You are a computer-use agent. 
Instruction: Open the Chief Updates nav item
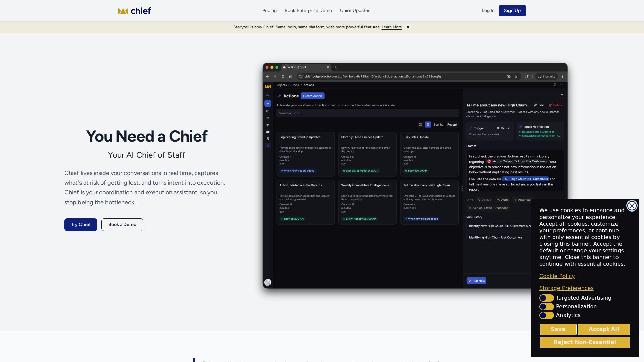(x=355, y=11)
